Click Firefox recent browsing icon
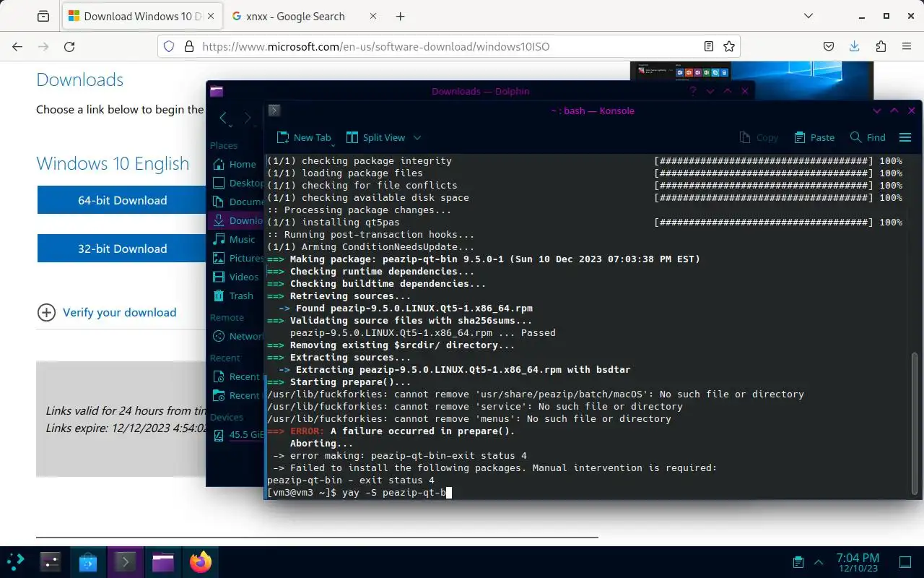924x578 pixels. pyautogui.click(x=43, y=16)
